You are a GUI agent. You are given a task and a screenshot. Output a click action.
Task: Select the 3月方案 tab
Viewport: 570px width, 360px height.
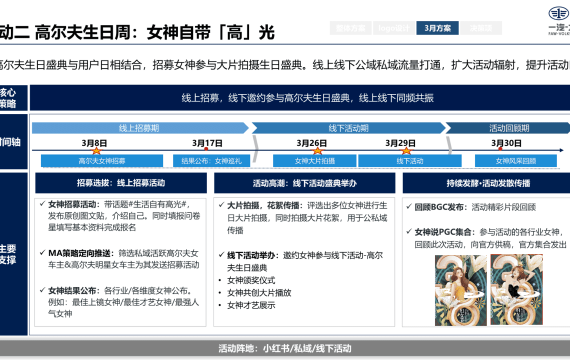(x=437, y=28)
